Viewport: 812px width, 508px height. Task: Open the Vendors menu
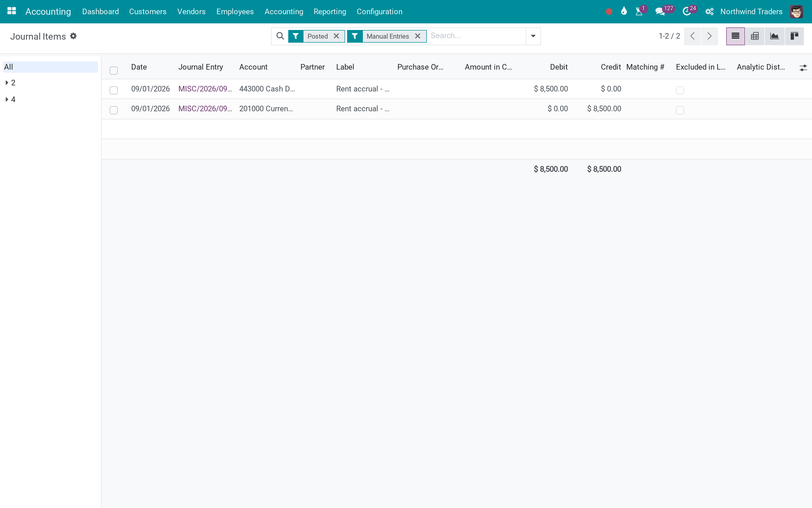(x=191, y=11)
